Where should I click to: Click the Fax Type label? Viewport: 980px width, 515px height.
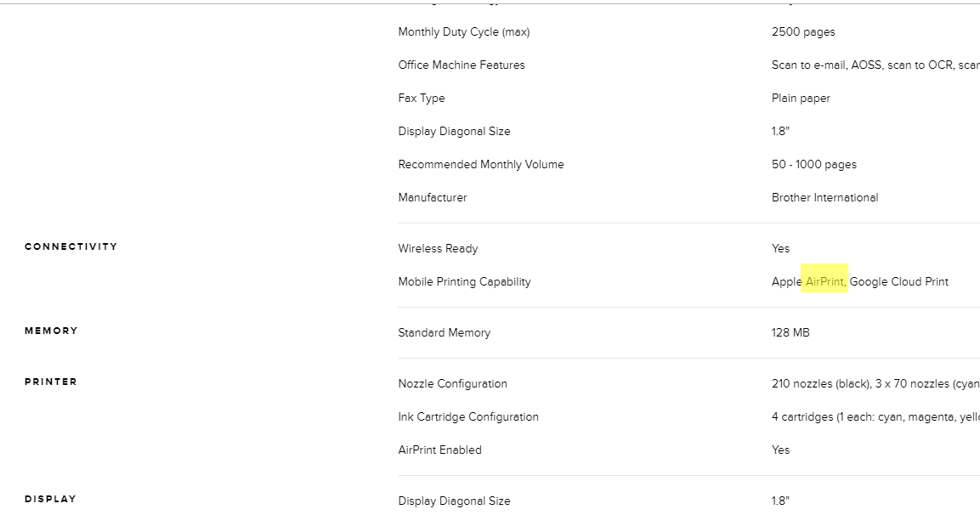422,98
